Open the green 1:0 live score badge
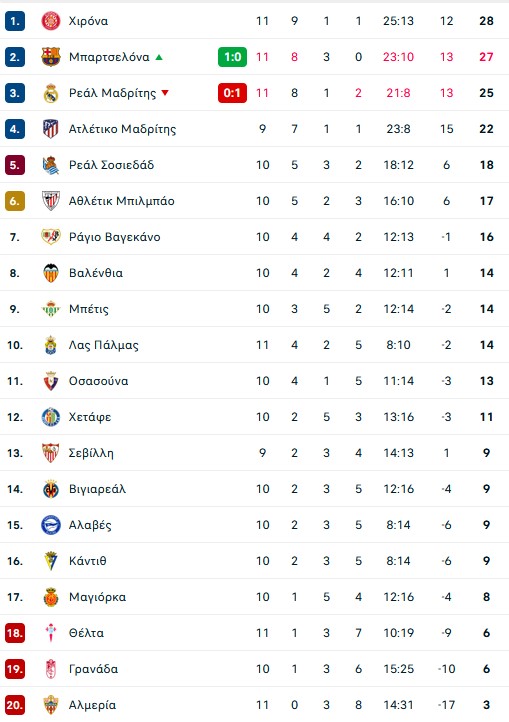This screenshot has width=509, height=722. 232,57
